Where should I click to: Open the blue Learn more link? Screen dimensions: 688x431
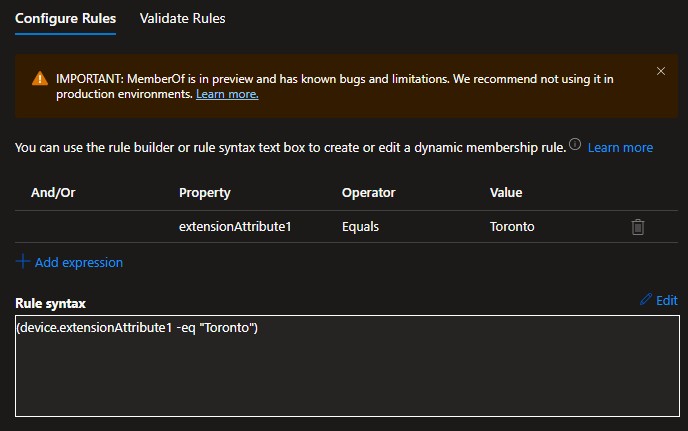pyautogui.click(x=620, y=147)
